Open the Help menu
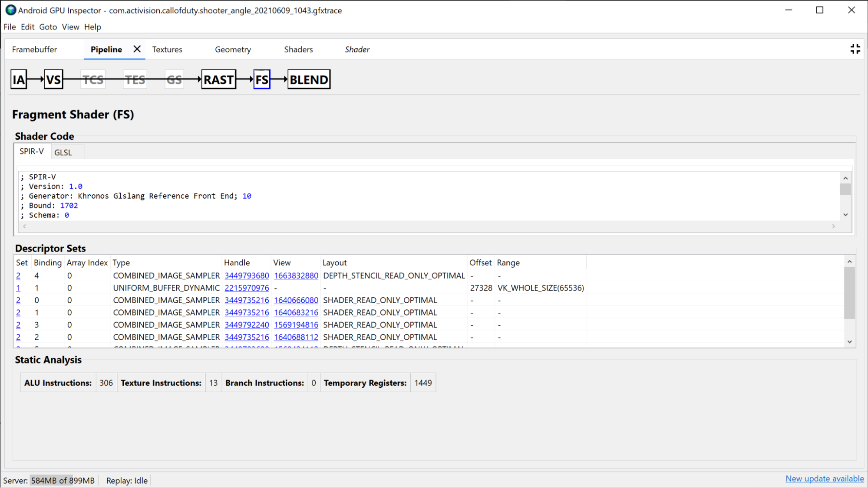The image size is (868, 488). (92, 27)
